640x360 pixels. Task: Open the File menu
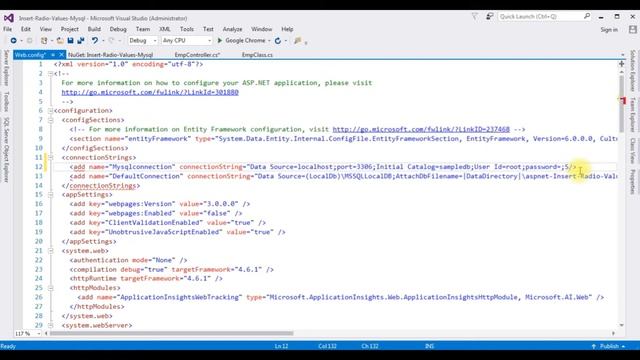(x=7, y=29)
